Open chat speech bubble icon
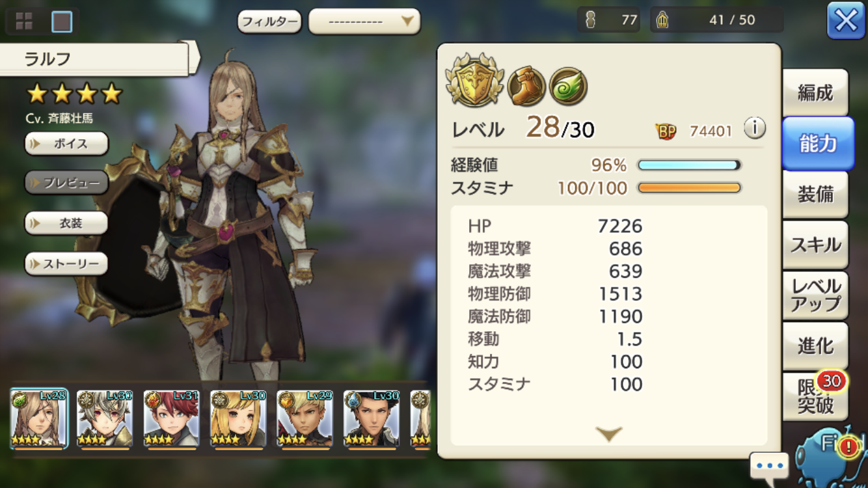868x488 pixels. (x=769, y=467)
